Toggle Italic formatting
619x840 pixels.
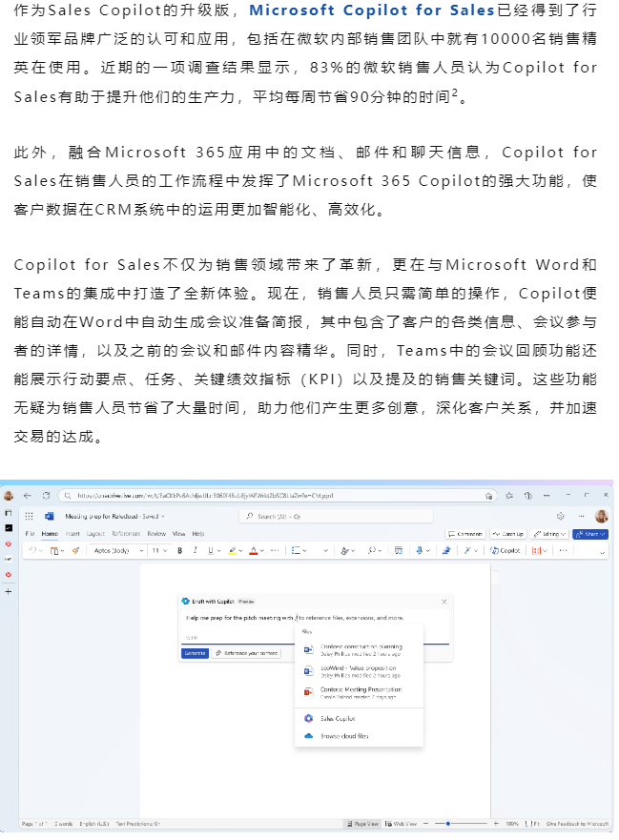pyautogui.click(x=196, y=550)
